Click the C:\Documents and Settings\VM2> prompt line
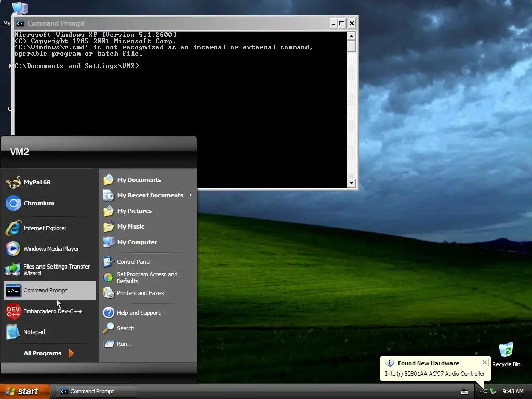 77,66
